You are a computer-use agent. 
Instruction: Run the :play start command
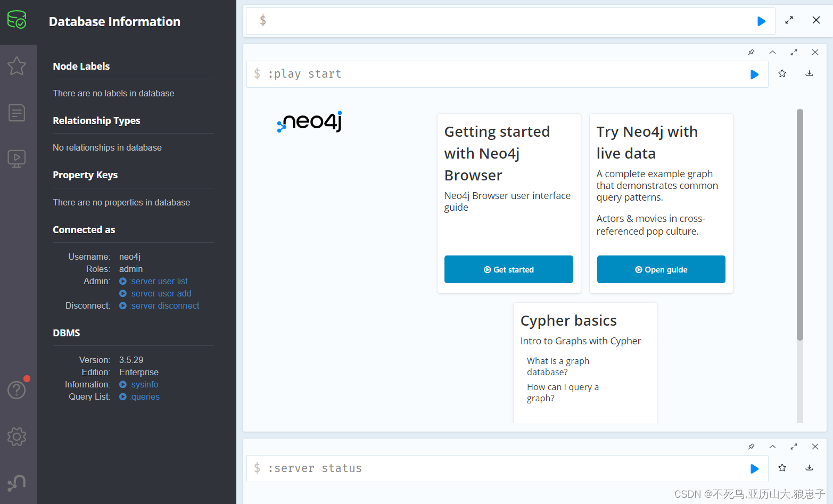[x=754, y=74]
